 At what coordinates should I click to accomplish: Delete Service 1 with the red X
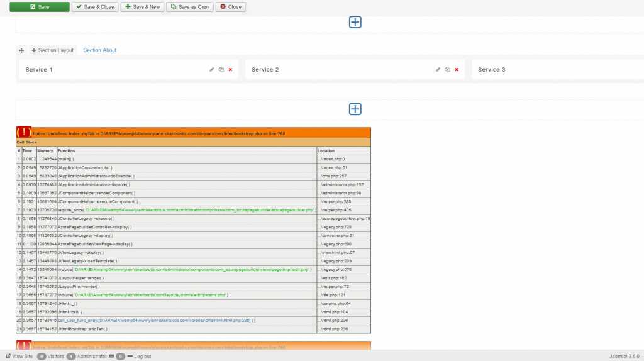(230, 70)
